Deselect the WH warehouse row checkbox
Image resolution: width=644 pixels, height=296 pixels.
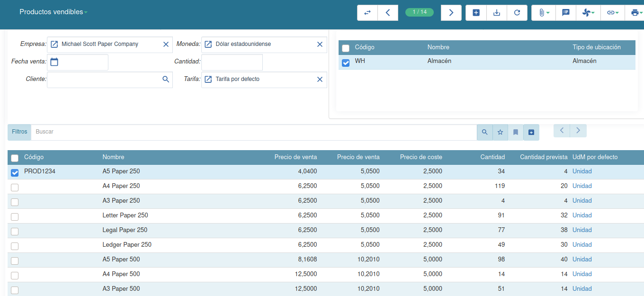click(345, 63)
